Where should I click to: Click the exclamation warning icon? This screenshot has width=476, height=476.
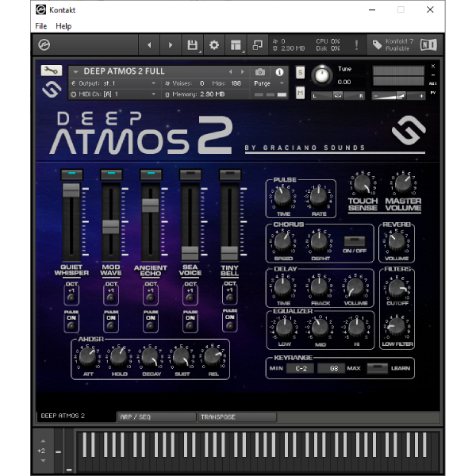[356, 45]
